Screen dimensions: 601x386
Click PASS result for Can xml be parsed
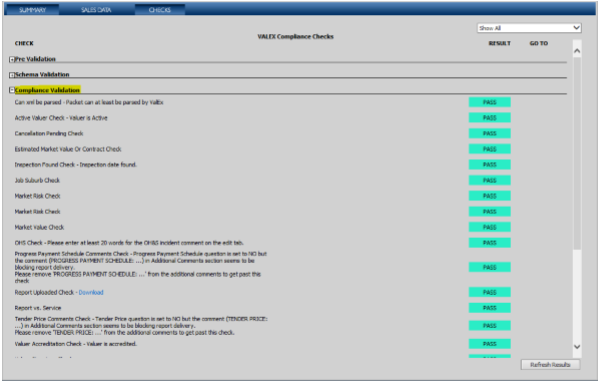(489, 102)
